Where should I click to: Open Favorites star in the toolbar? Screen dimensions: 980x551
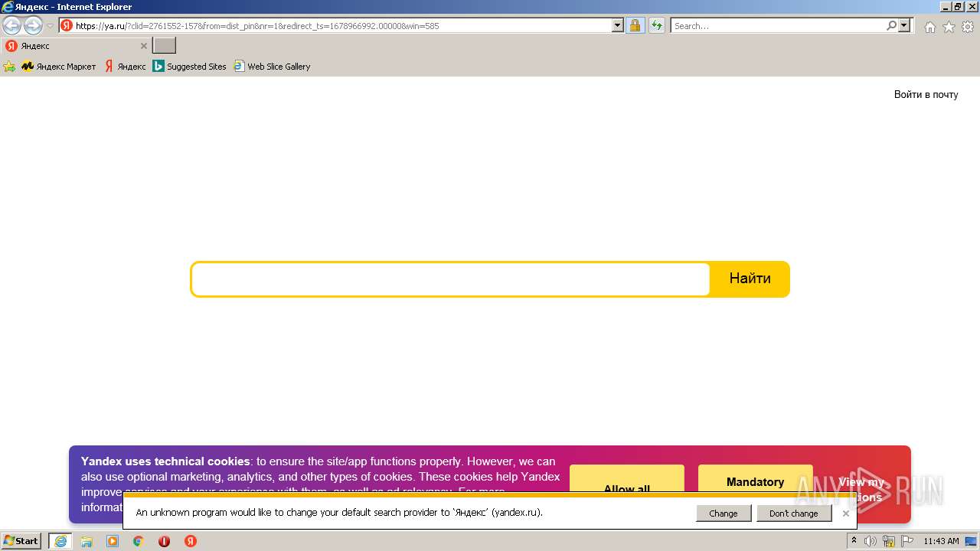tap(949, 27)
